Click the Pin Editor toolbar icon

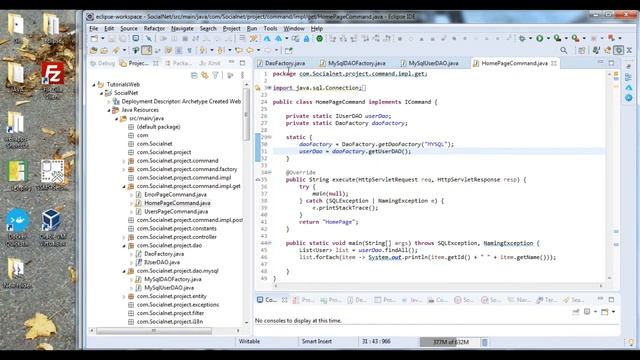click(x=289, y=51)
